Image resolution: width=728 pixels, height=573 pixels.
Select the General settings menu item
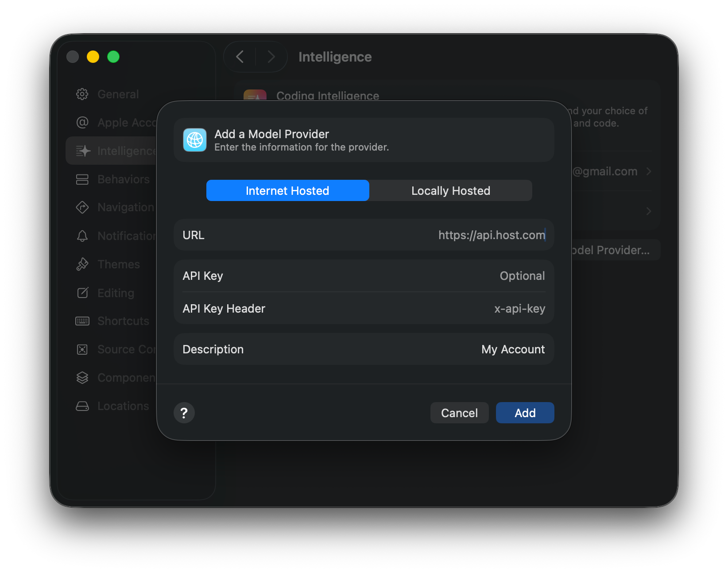(x=118, y=94)
